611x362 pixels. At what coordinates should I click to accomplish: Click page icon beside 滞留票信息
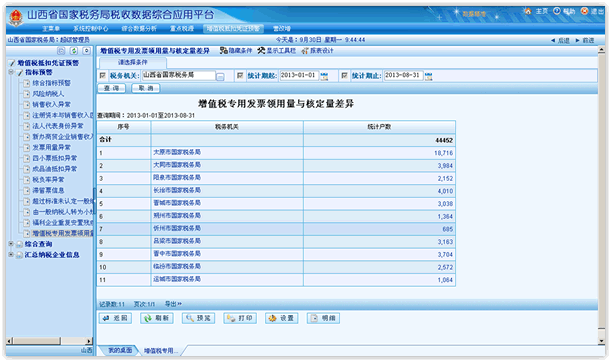point(26,191)
